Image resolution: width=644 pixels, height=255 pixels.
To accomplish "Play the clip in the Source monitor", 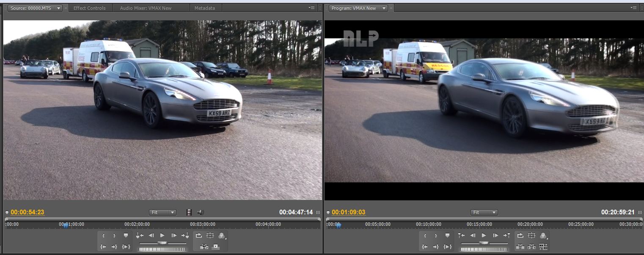I will pyautogui.click(x=162, y=236).
